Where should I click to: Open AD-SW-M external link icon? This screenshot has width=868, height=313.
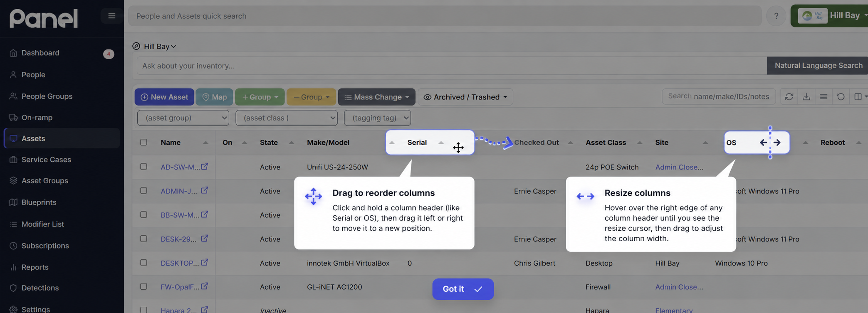205,166
